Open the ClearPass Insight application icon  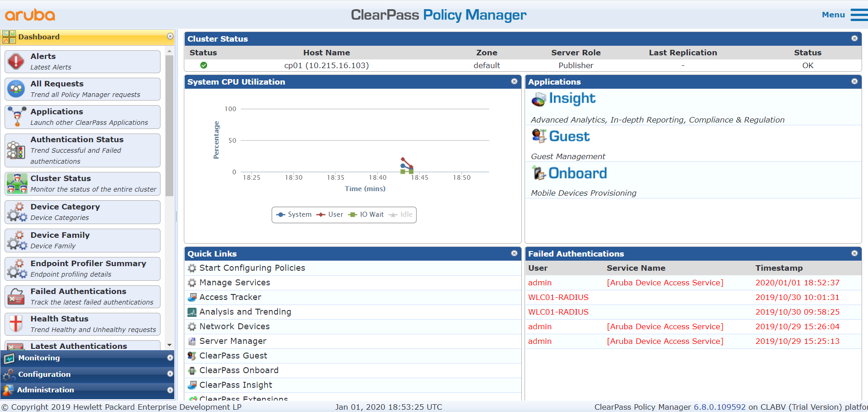click(x=540, y=99)
